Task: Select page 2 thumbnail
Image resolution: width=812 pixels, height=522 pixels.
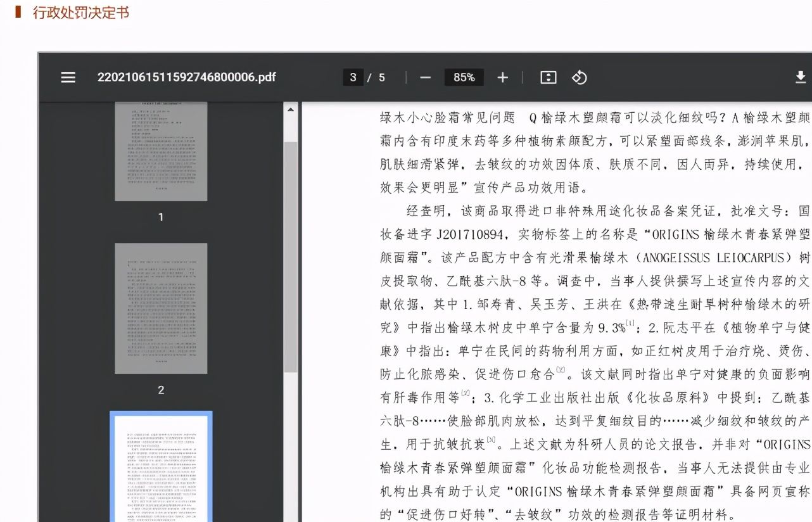Action: (x=161, y=309)
